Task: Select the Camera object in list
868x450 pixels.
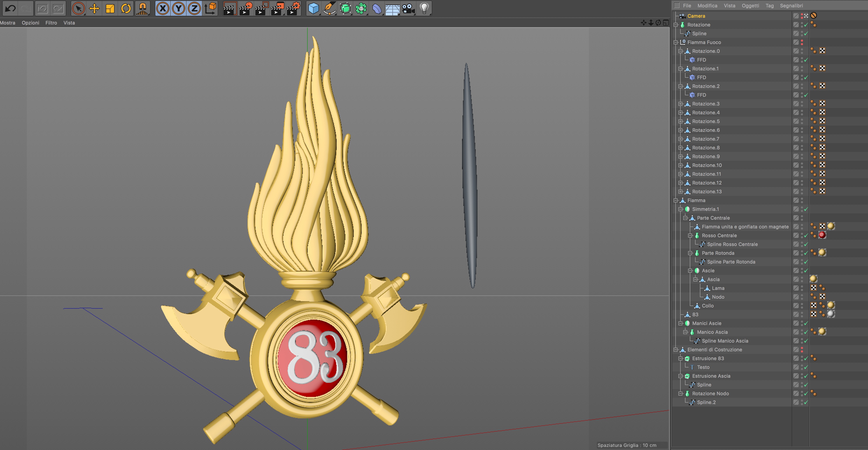Action: [x=696, y=16]
